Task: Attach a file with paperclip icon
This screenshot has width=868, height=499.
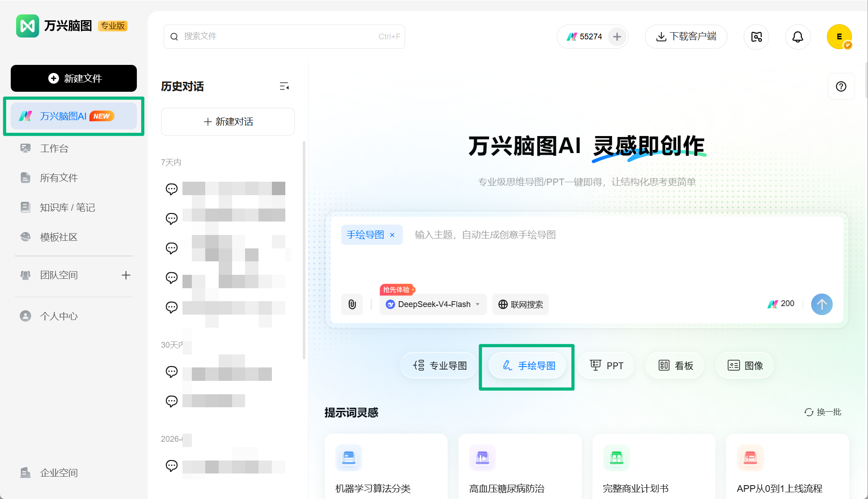Action: (352, 304)
